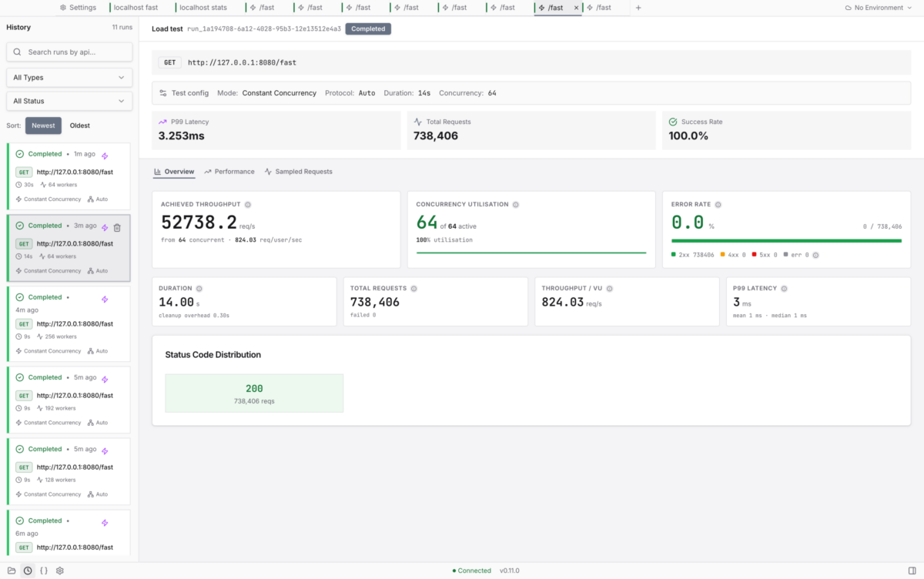Image resolution: width=924 pixels, height=579 pixels.
Task: Sort runs by Oldest
Action: [80, 126]
